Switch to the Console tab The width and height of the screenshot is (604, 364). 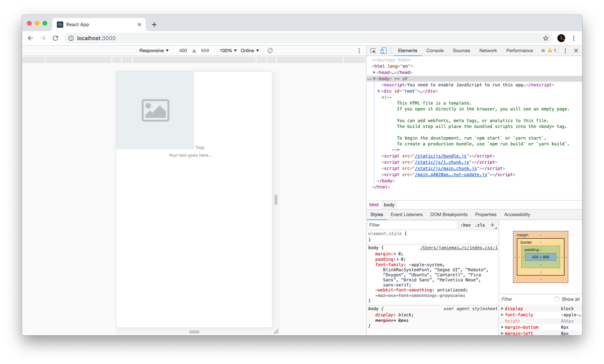tap(435, 51)
